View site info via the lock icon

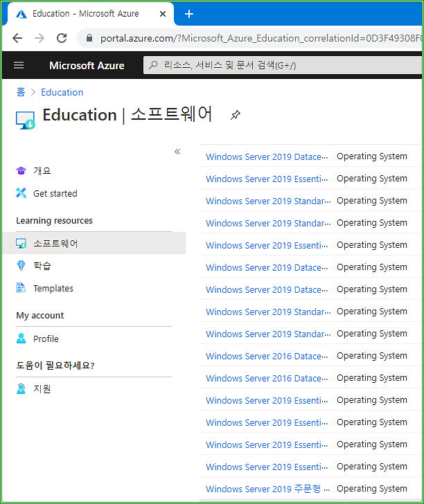89,38
